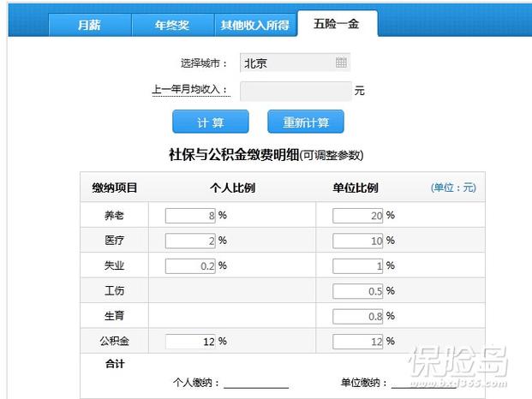The image size is (532, 399).
Task: Click the 合计 label
Action: tap(115, 364)
